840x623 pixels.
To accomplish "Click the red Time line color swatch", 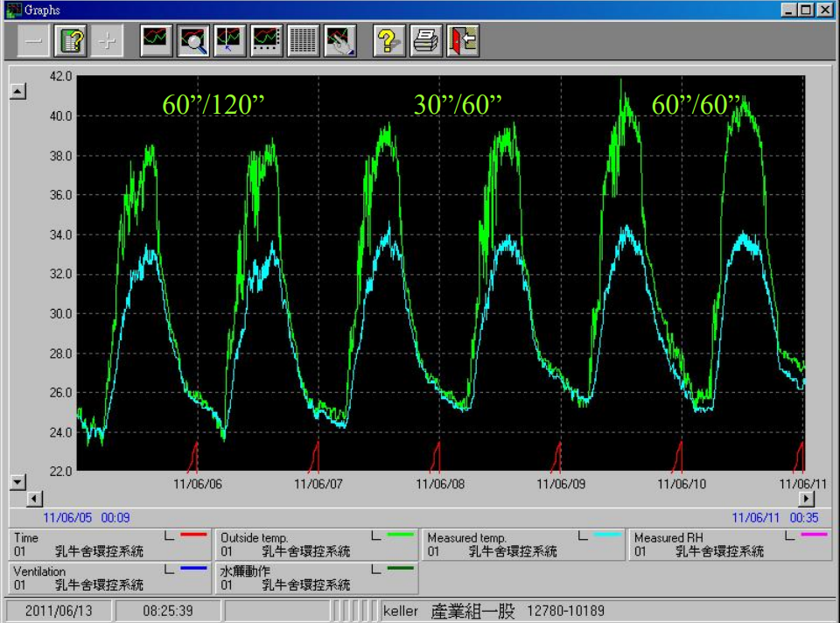I will (193, 534).
